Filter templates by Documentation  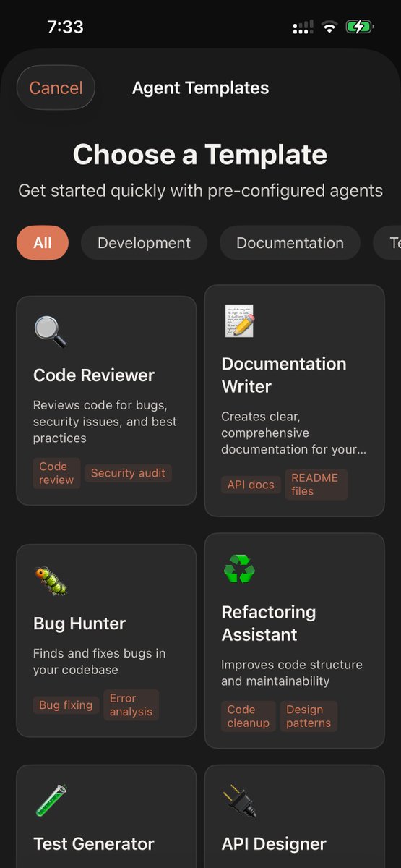pos(290,243)
